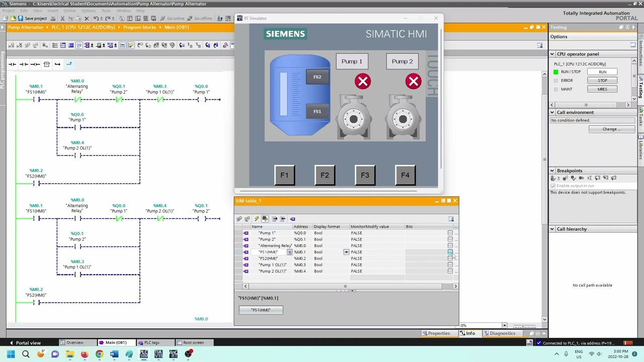The height and width of the screenshot is (362, 644).
Task: Click first add-tag icon in SIM table toolbar
Action: click(x=239, y=219)
